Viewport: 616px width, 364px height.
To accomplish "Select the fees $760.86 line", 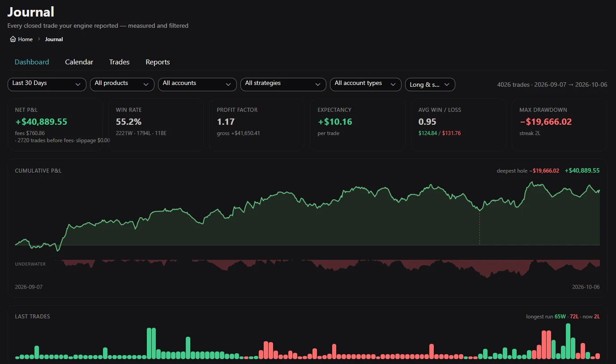I will pyautogui.click(x=30, y=133).
